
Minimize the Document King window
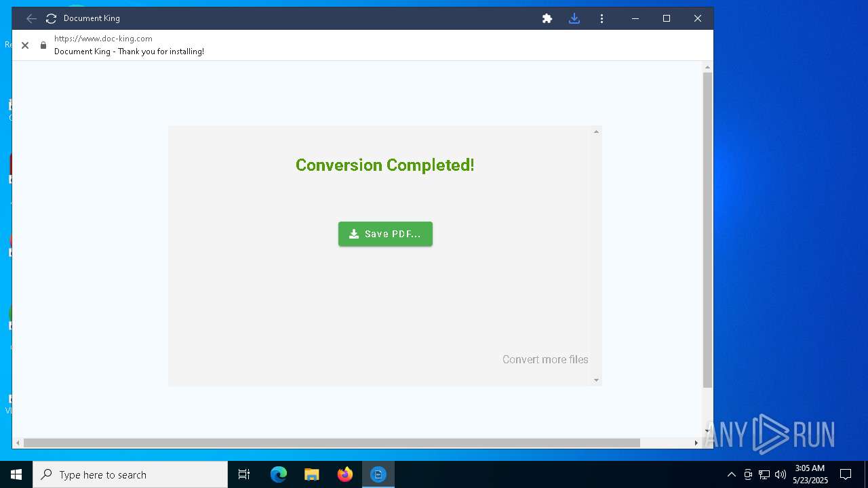pos(635,18)
